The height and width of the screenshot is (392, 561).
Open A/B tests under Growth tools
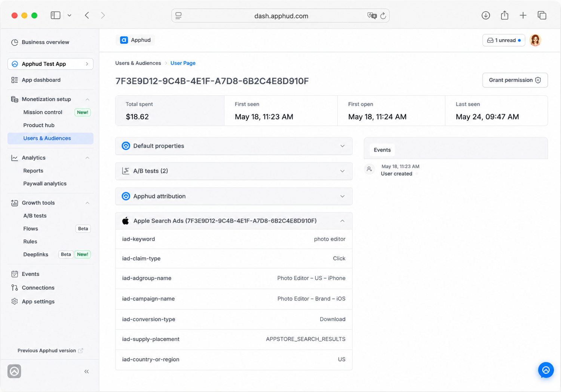pos(35,216)
